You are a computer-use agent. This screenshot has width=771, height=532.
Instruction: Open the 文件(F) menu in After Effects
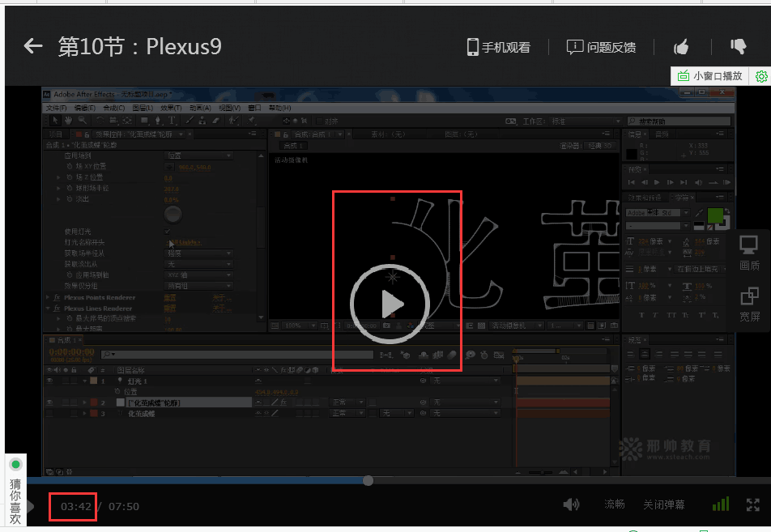(56, 108)
